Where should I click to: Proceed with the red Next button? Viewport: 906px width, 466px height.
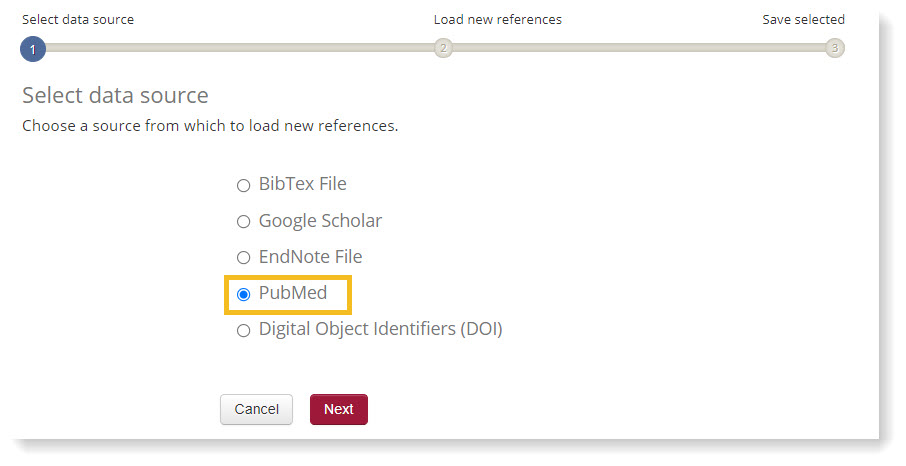[x=339, y=409]
